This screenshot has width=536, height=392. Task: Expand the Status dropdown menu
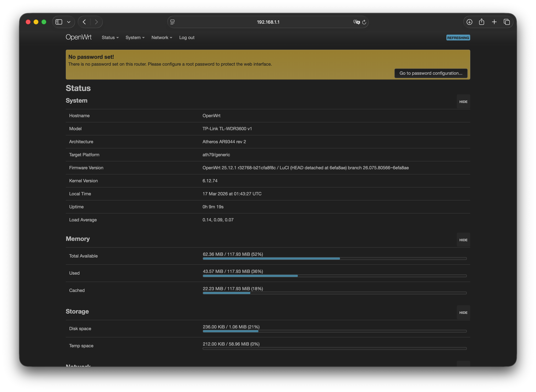(110, 38)
